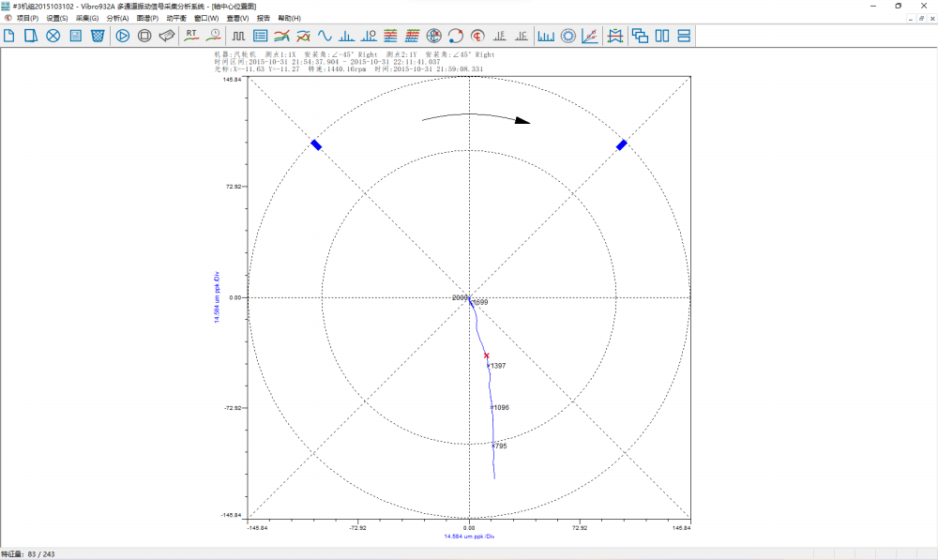Open the spectrum icon with circle marker
Viewport: 938px width, 560px height.
[x=369, y=36]
